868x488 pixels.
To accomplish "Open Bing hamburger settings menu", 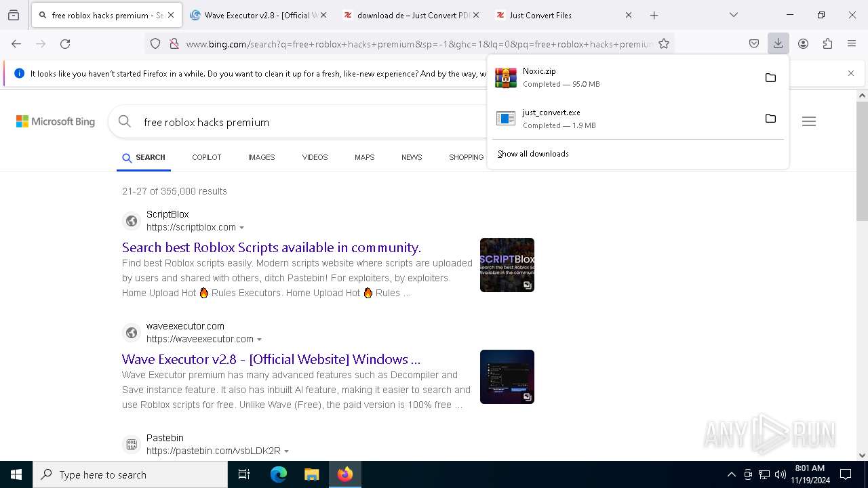I will tap(808, 121).
